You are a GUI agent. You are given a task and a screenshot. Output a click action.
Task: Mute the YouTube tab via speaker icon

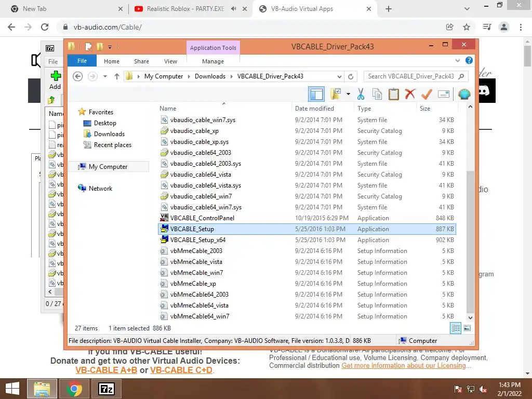click(x=233, y=9)
